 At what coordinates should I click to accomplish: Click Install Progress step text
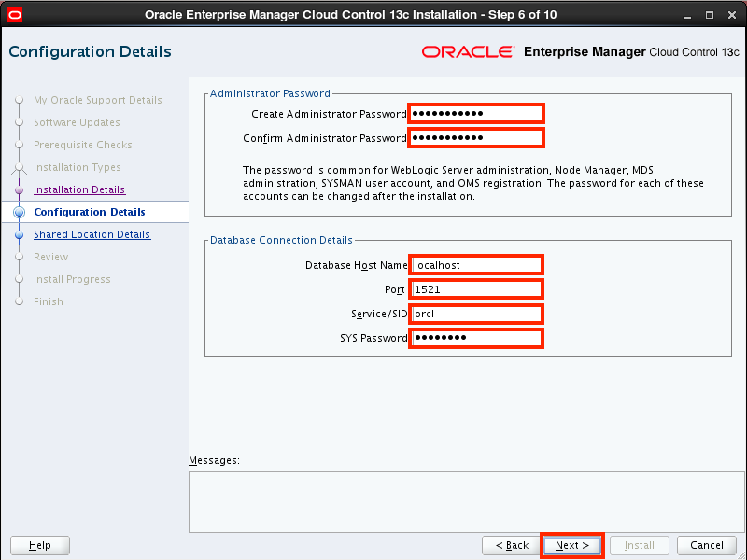click(x=72, y=279)
